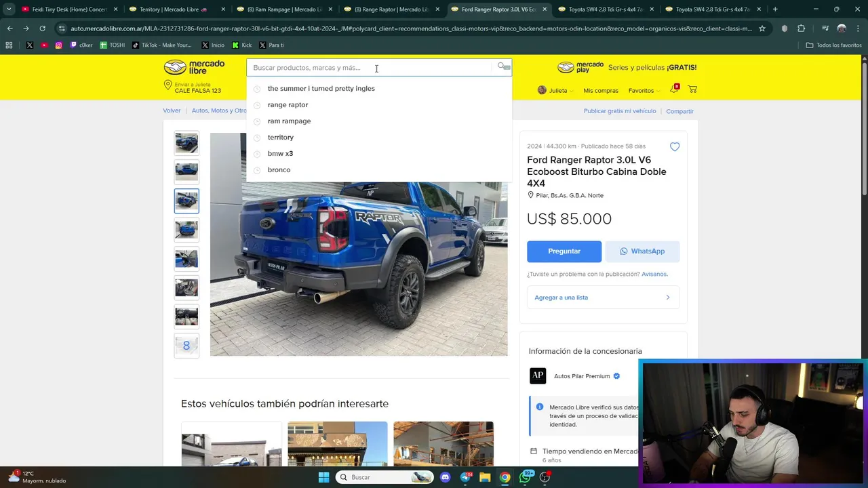Click the search magnifier icon
This screenshot has width=868, height=488.
(x=502, y=66)
